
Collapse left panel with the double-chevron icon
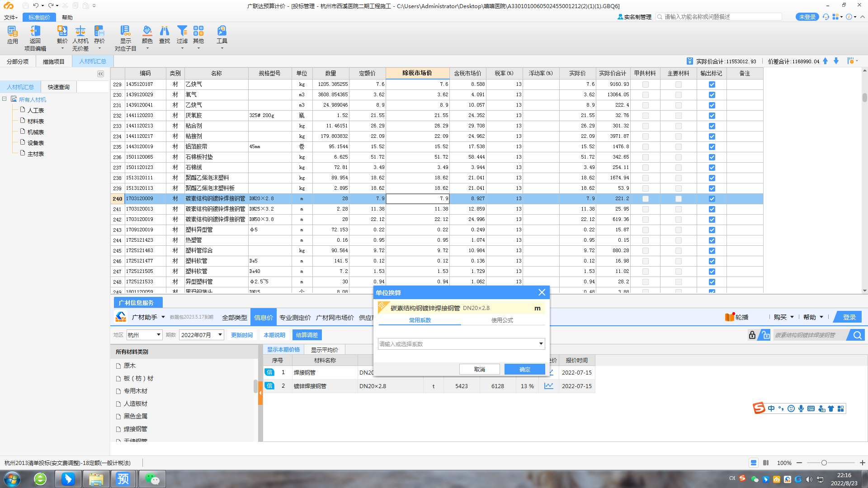click(100, 74)
